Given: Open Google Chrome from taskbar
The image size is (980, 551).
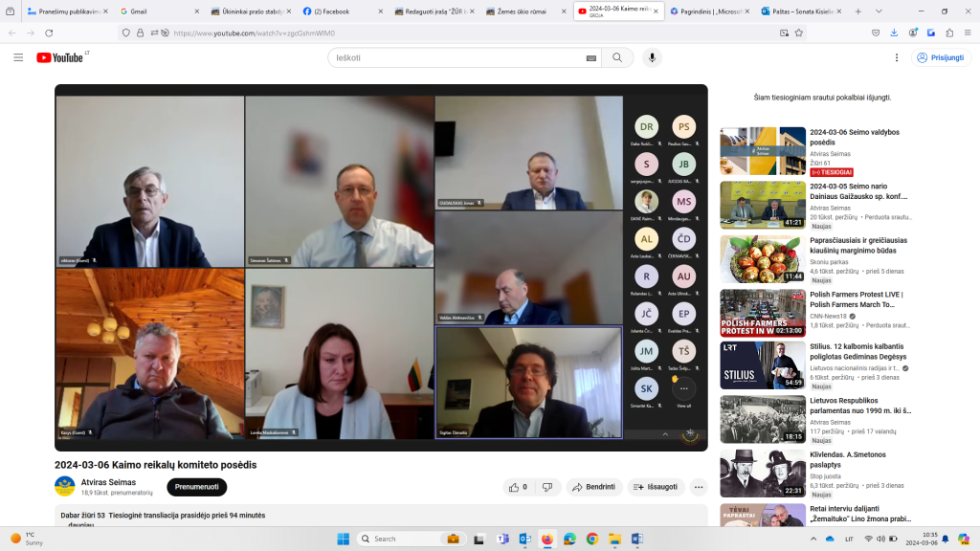Looking at the screenshot, I should click(592, 539).
